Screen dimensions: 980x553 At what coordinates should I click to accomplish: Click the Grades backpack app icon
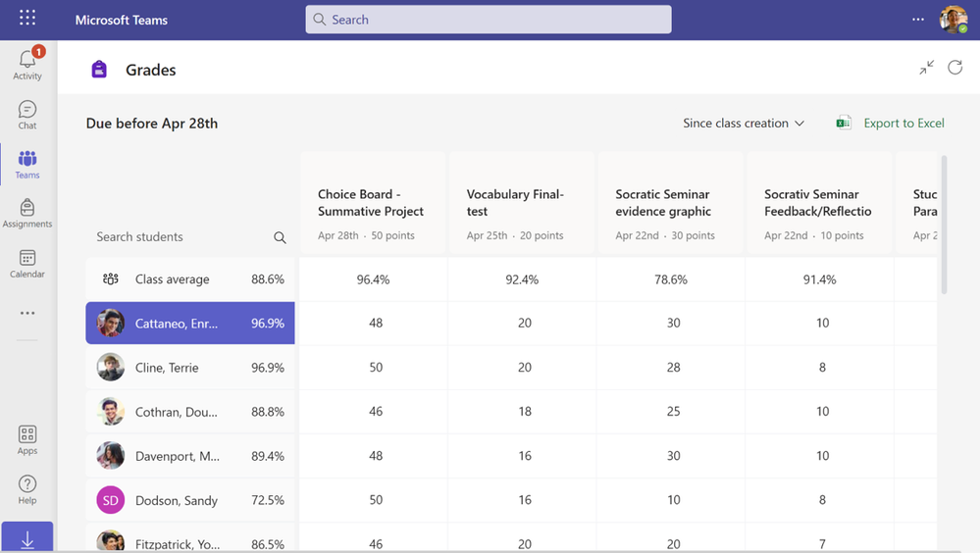click(x=99, y=70)
